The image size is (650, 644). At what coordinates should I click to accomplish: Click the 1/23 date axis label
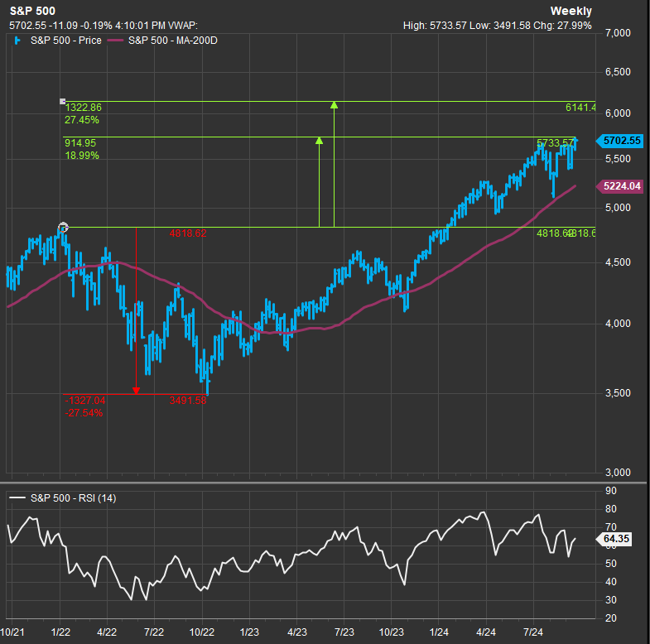pyautogui.click(x=249, y=632)
